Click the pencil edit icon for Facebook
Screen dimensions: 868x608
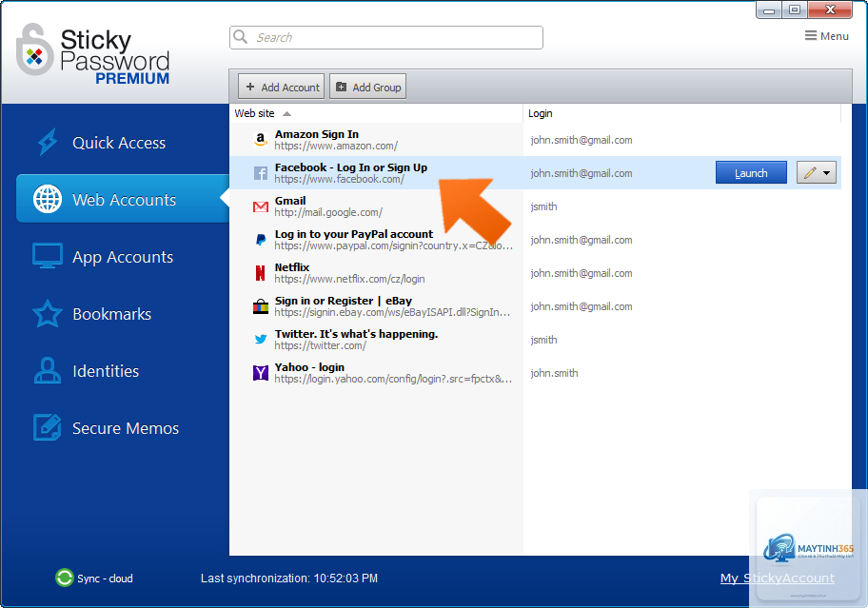(810, 172)
